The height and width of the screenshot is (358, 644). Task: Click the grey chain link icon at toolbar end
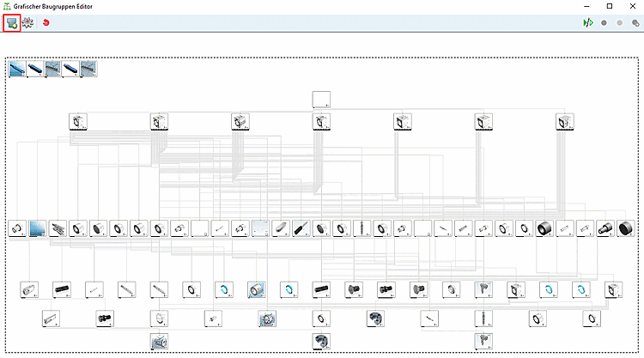(x=635, y=23)
